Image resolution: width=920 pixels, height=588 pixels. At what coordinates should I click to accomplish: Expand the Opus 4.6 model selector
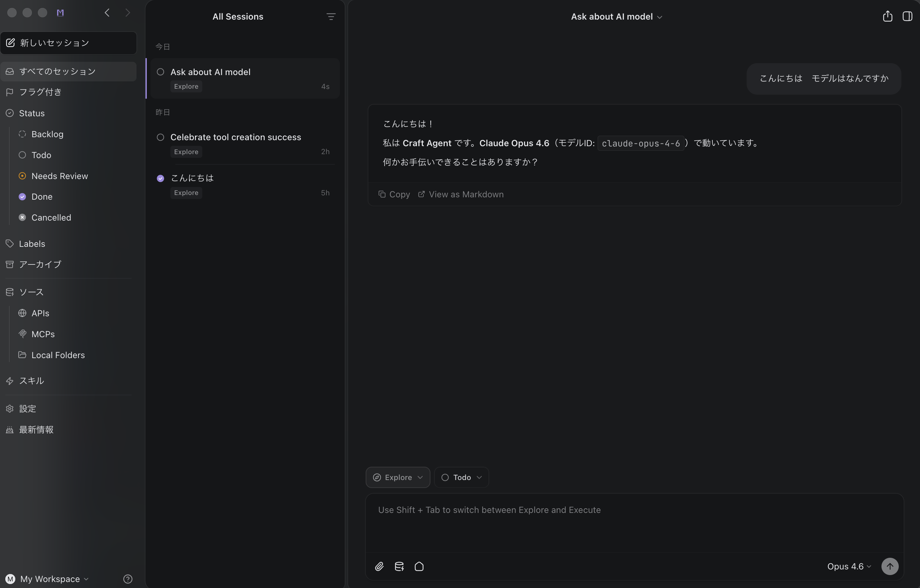[849, 566]
